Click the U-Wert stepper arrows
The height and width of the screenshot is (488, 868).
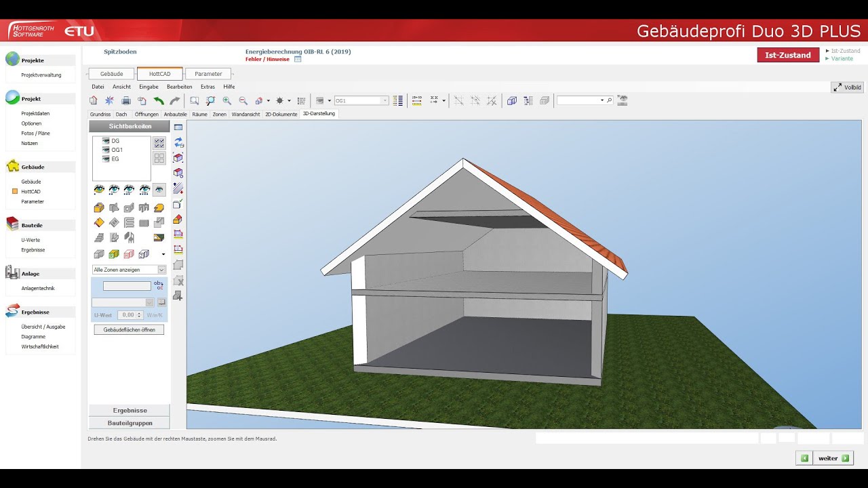[x=140, y=315]
